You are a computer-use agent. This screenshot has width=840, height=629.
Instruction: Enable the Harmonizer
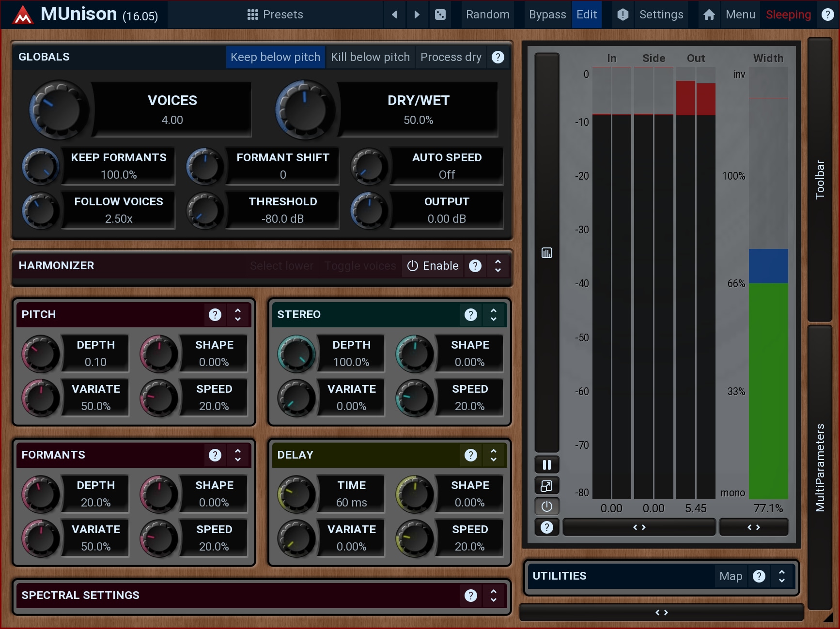coord(433,266)
